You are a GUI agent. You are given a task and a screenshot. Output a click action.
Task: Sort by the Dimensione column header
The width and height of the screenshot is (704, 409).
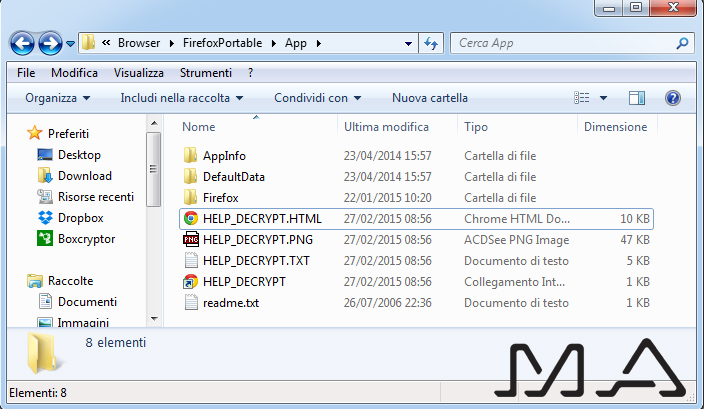615,127
